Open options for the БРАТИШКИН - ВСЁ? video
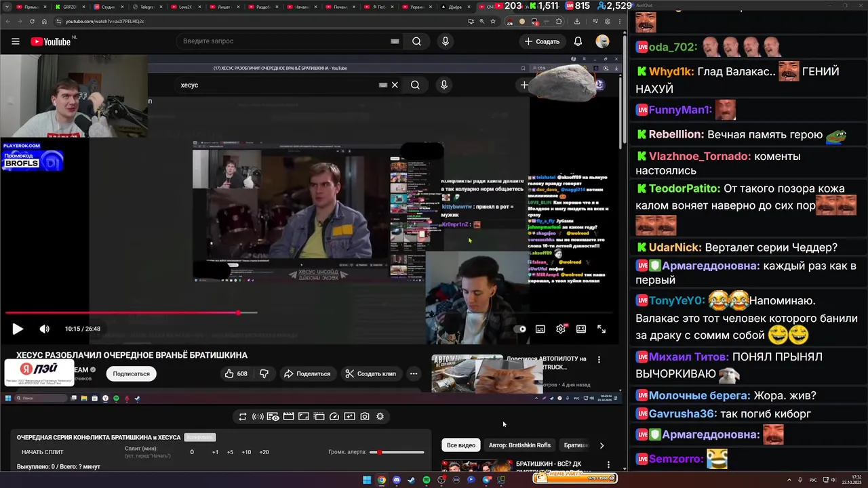Viewport: 868px width, 488px height. 608,465
